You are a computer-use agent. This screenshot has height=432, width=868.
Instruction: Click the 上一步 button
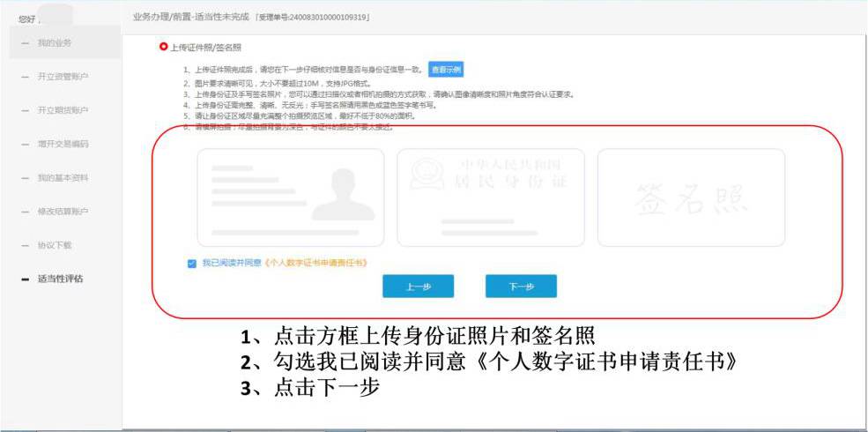[x=418, y=287]
